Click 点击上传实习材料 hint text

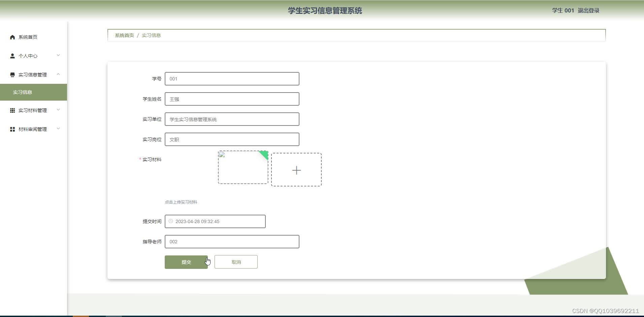181,202
